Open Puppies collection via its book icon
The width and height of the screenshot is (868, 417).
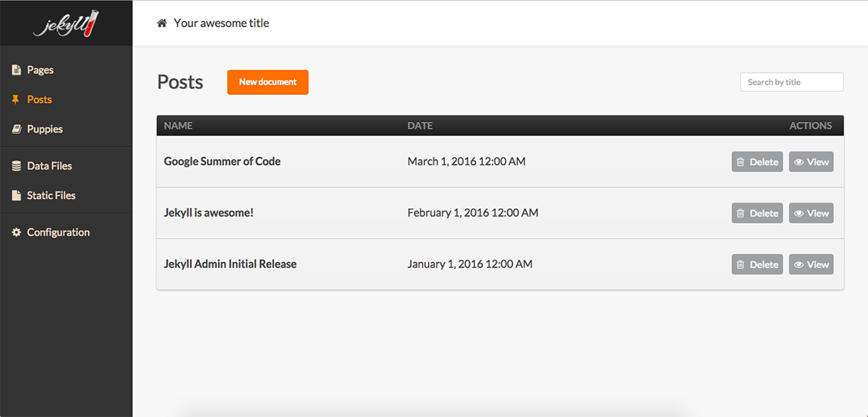pos(15,129)
